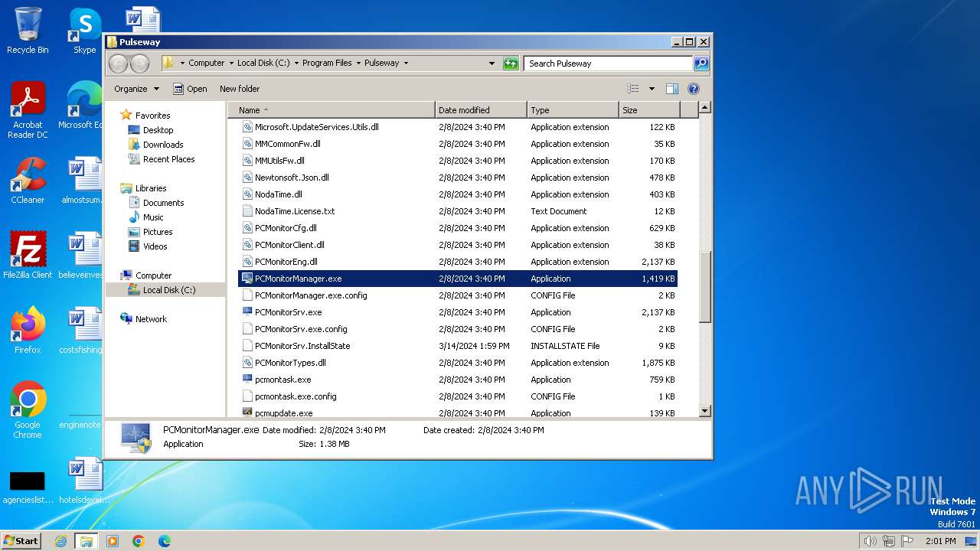
Task: Expand the Computer breadcrumb arrow
Action: 231,64
